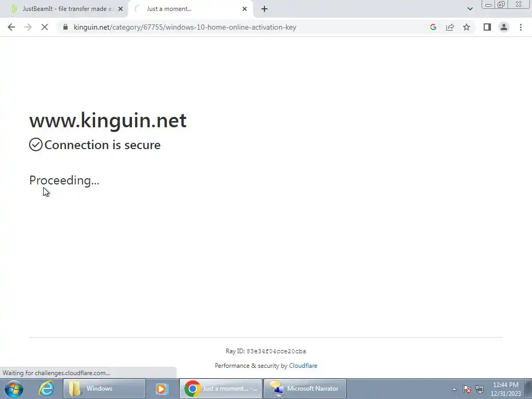Bookmark this tab with the star
This screenshot has height=399, width=532.
click(467, 27)
